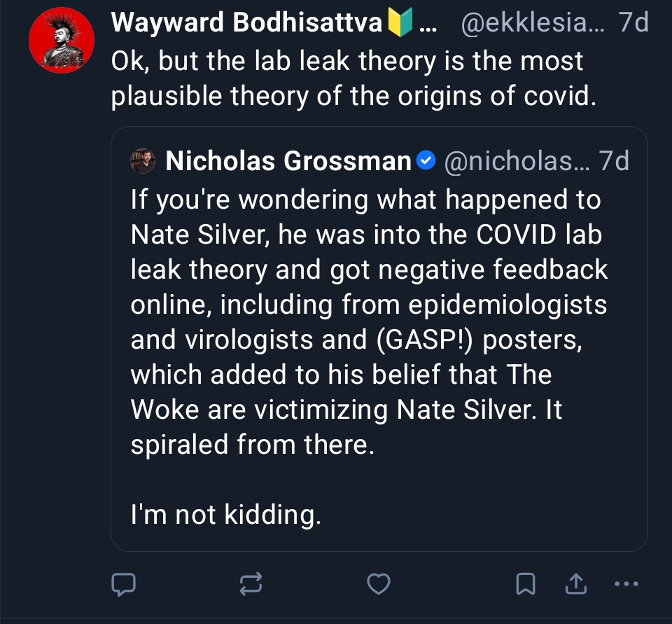Click the Wayward Bodhisattva display name
Viewport: 672px width, 624px height.
pos(248,25)
